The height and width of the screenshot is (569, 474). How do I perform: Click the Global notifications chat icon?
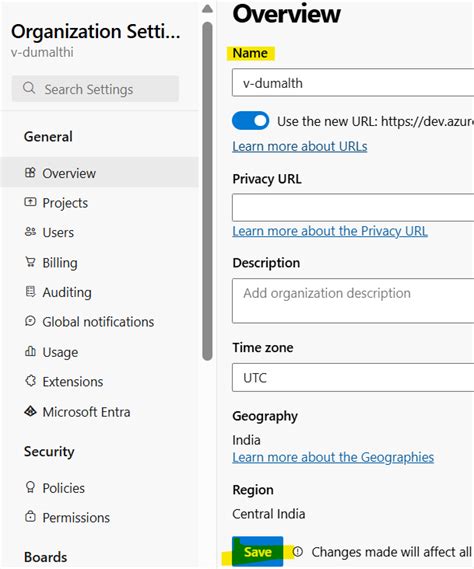(30, 321)
